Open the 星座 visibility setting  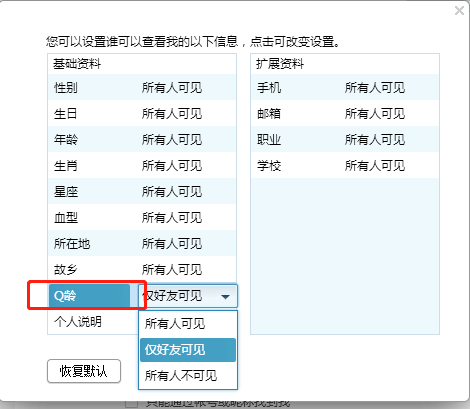(172, 191)
